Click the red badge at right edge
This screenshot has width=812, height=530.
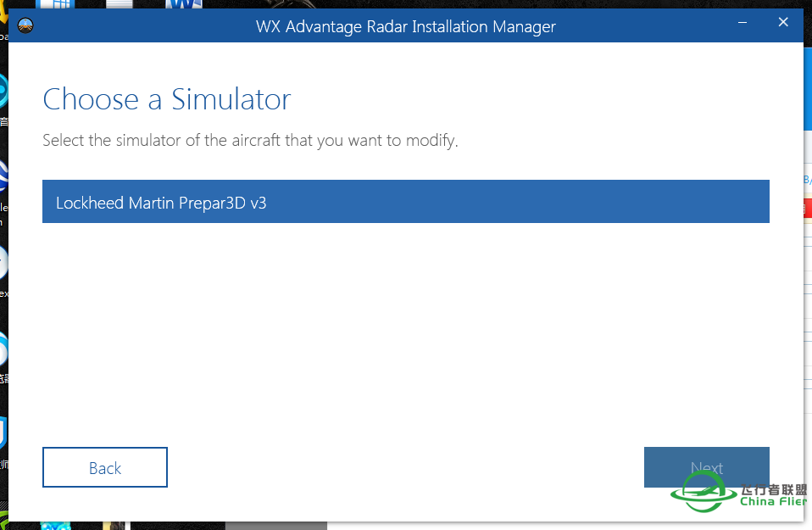(807, 207)
